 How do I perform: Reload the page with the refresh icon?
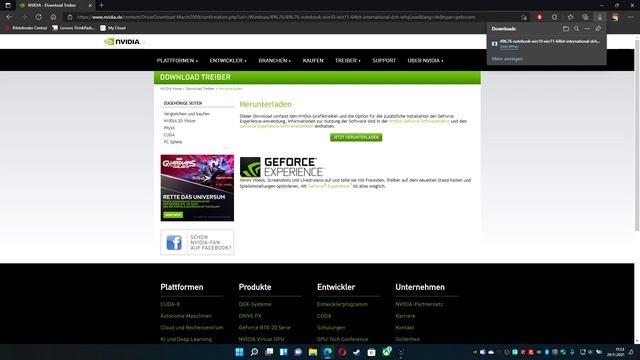coord(38,17)
